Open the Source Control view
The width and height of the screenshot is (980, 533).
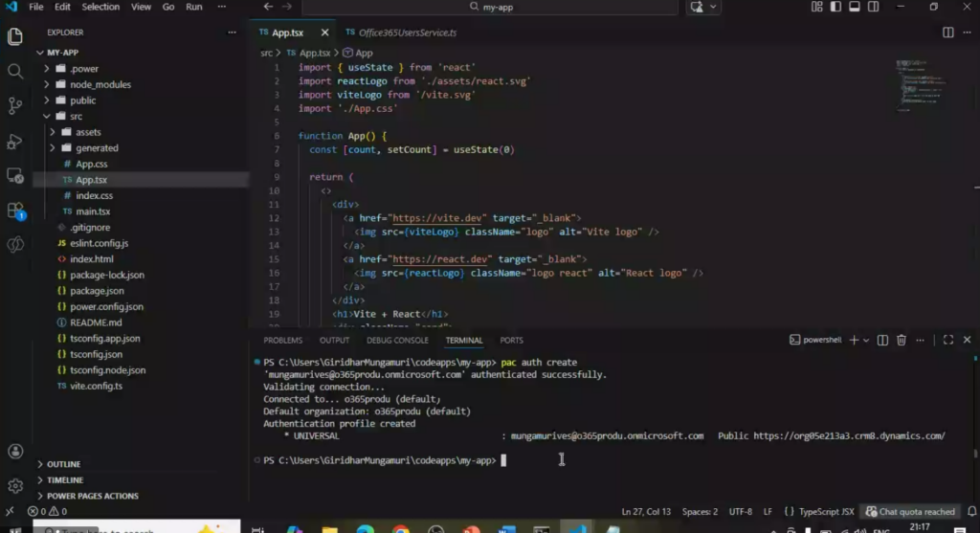coord(15,105)
